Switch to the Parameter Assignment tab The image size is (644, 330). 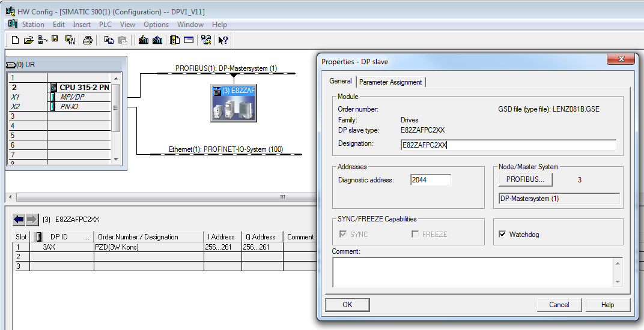390,82
